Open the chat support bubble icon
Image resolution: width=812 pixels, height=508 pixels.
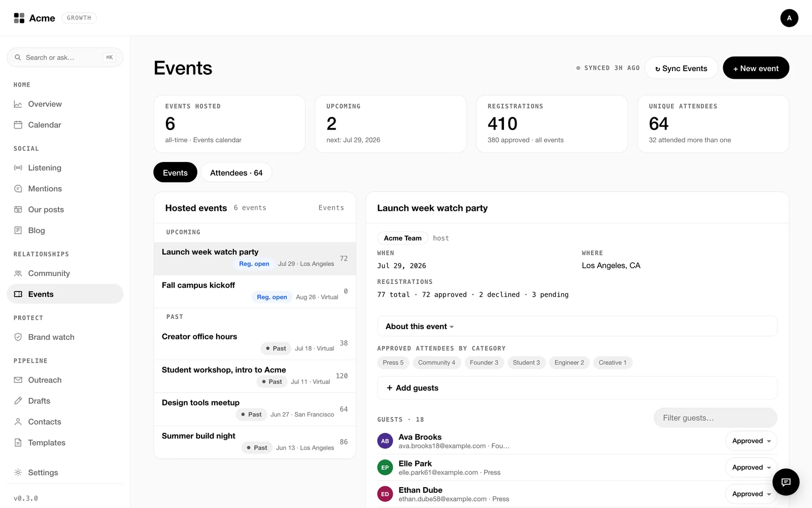[786, 482]
